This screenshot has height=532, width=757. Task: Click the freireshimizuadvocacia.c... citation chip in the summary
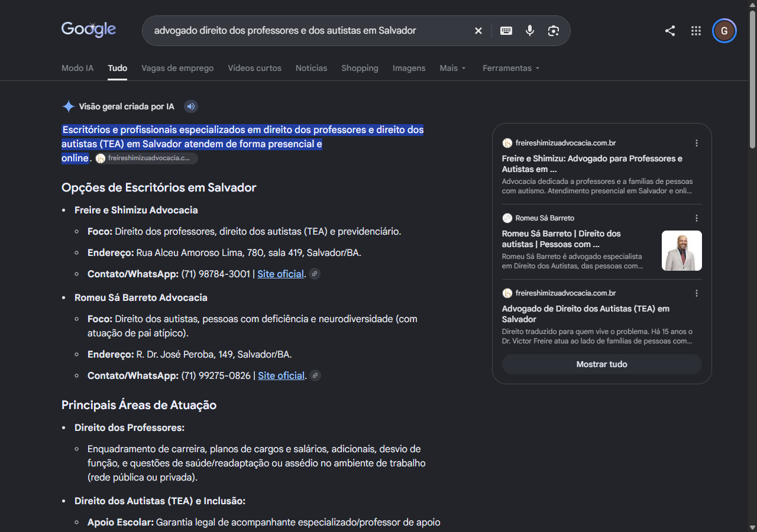[x=146, y=158]
